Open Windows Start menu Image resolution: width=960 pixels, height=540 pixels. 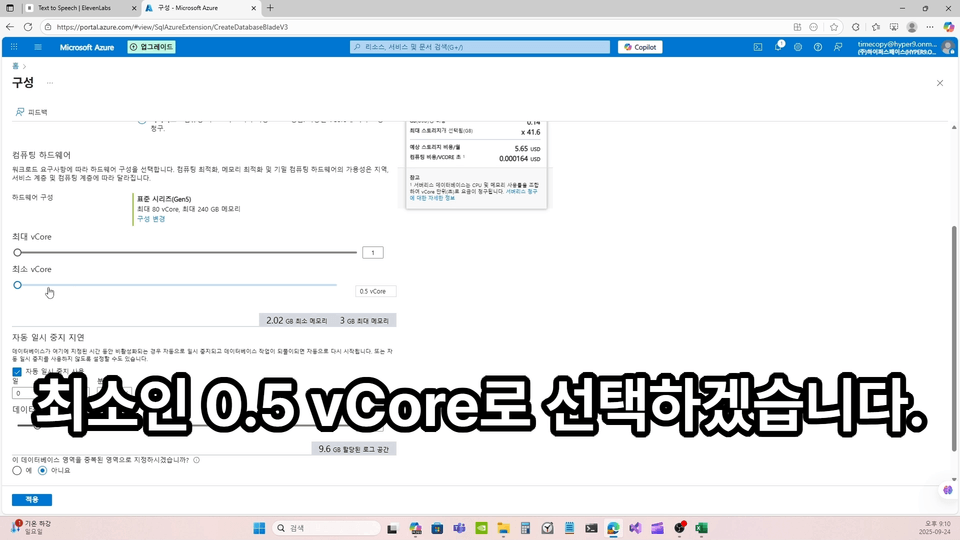pos(259,528)
